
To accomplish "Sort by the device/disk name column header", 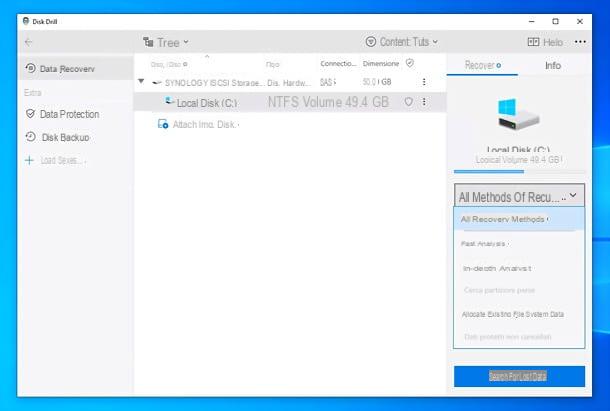I will (x=169, y=64).
